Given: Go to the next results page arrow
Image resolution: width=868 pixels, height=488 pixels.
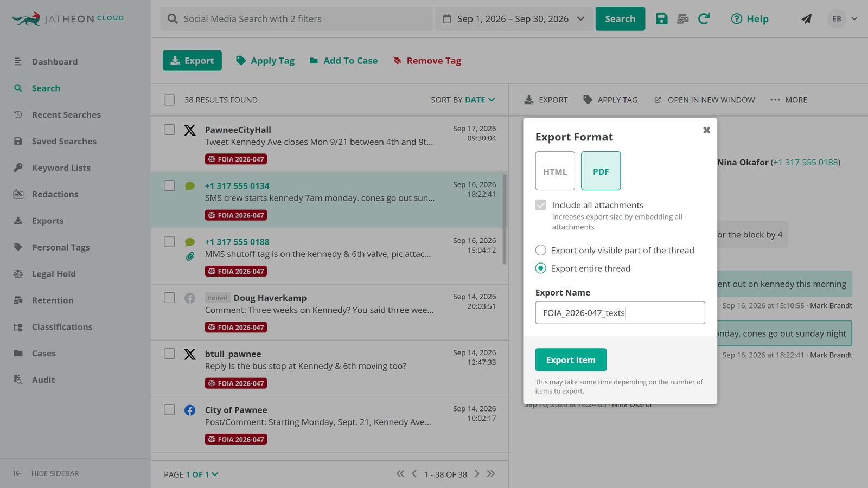Looking at the screenshot, I should point(477,474).
